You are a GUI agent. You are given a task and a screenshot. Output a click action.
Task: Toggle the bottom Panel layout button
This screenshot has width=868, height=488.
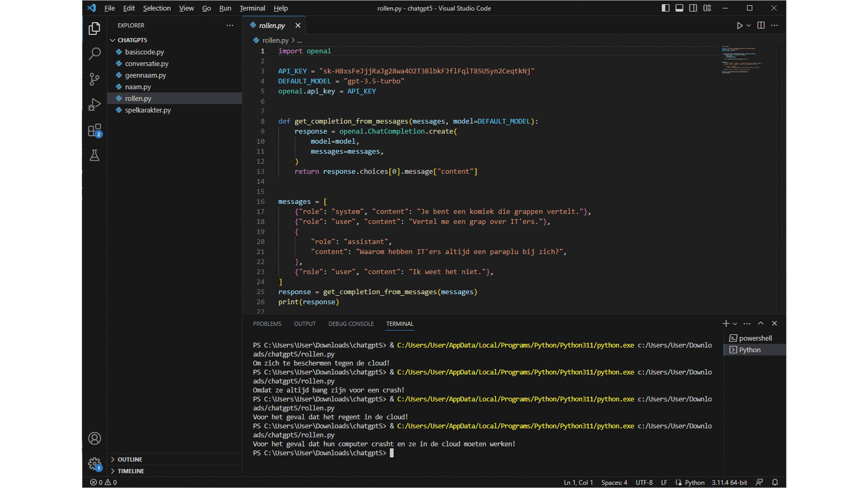click(x=679, y=8)
